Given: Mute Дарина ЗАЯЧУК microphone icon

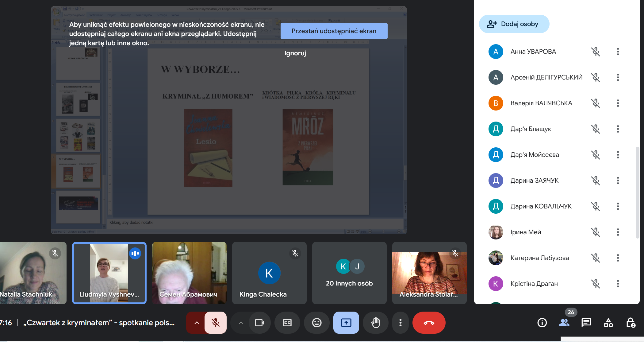Looking at the screenshot, I should point(596,181).
